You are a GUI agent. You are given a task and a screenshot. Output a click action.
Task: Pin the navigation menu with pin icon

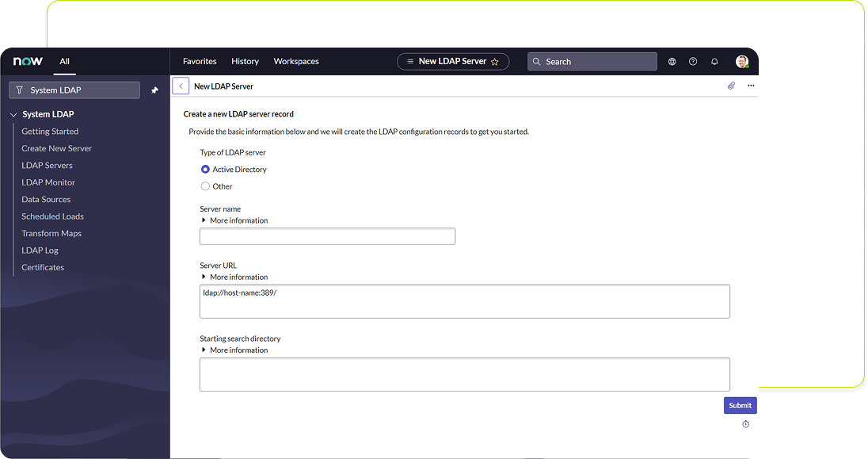154,90
